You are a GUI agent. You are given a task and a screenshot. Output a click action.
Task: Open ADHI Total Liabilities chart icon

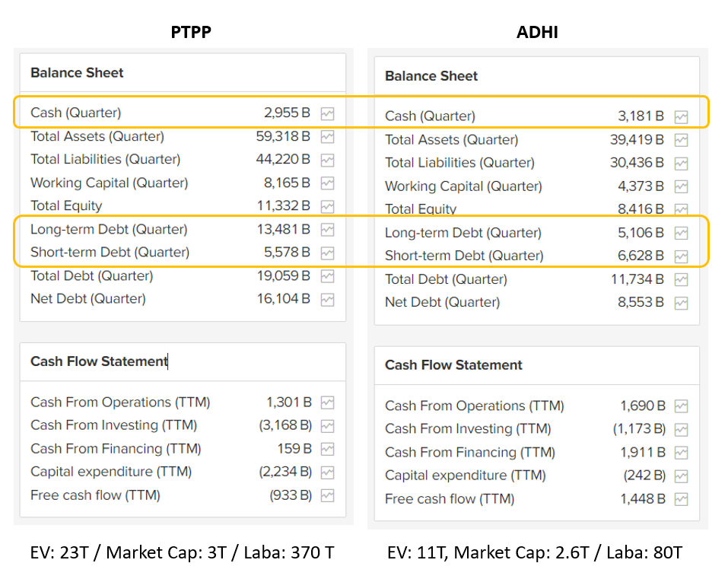pos(681,164)
